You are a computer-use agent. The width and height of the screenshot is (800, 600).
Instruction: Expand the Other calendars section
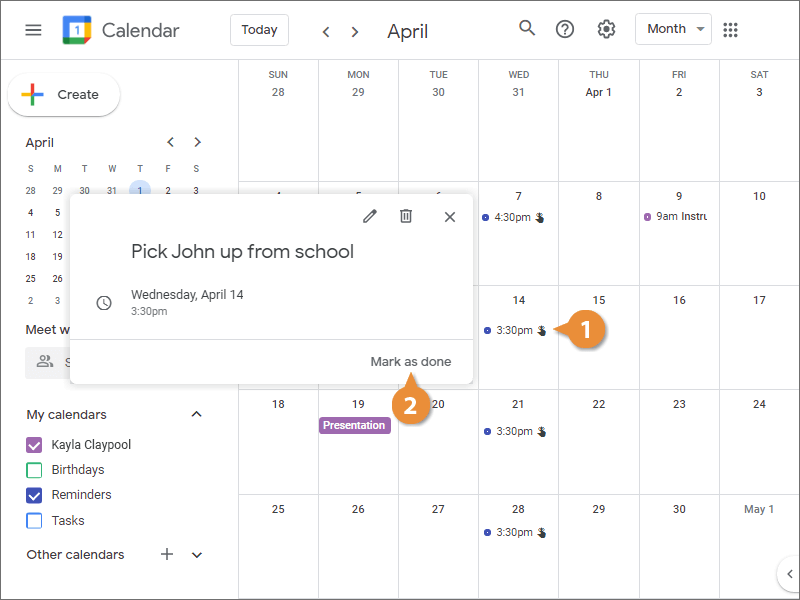click(x=197, y=555)
